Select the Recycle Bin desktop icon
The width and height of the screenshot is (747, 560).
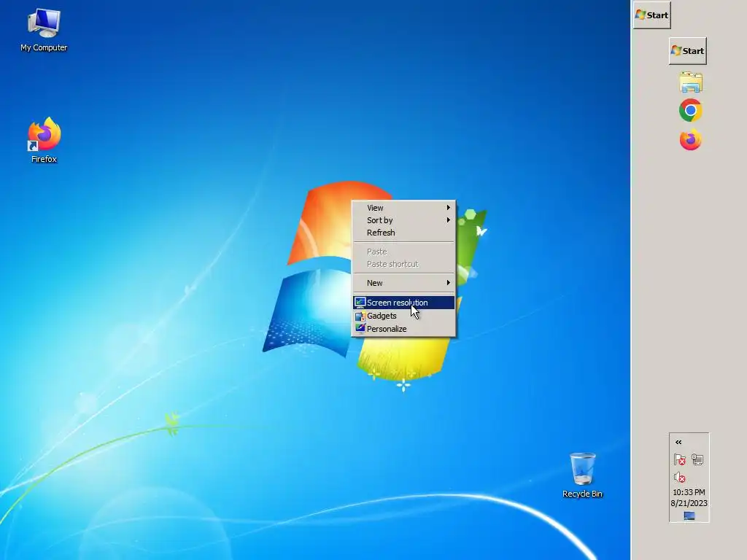(x=582, y=475)
